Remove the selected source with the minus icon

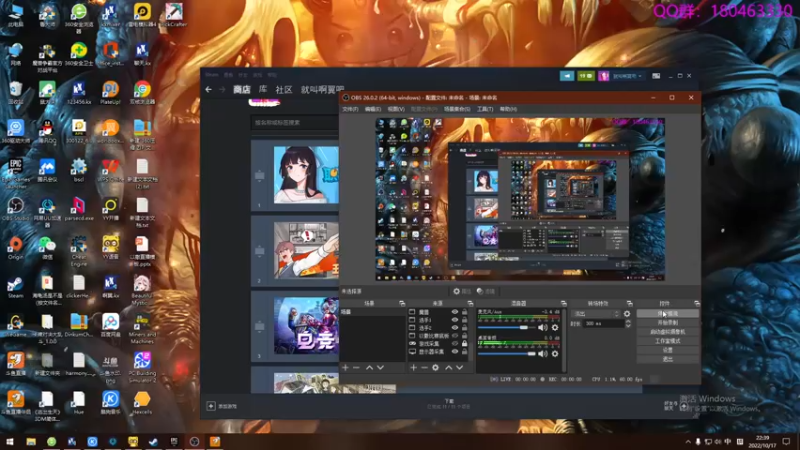point(424,367)
